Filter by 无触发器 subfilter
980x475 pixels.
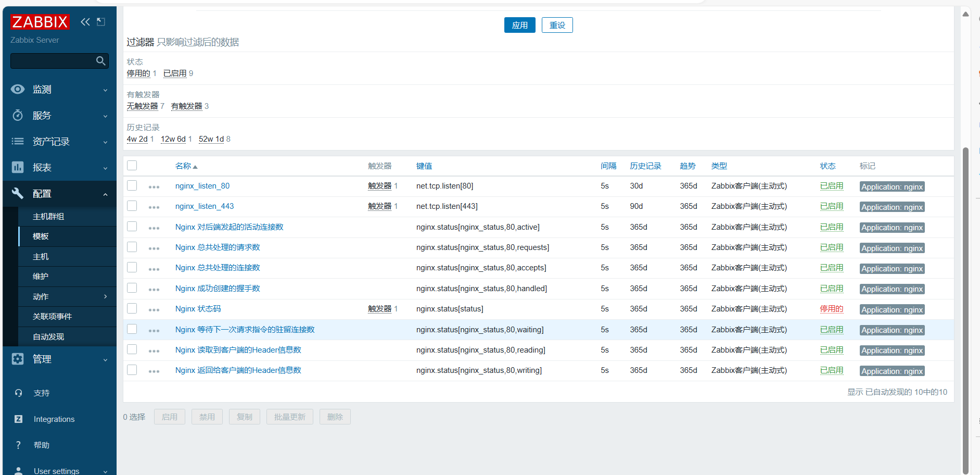pos(143,106)
